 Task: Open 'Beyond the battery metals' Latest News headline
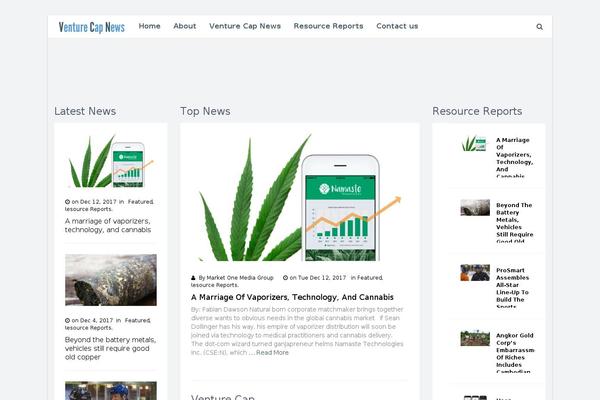pyautogui.click(x=110, y=348)
